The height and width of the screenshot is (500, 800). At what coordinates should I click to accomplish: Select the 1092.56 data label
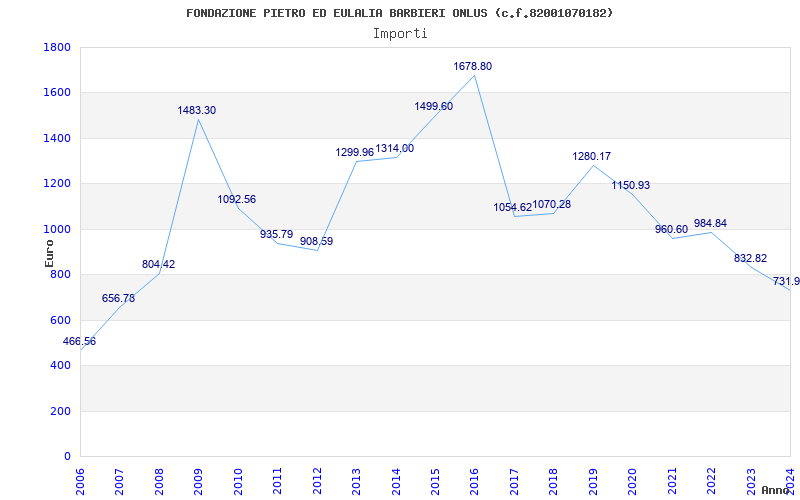[x=237, y=199]
